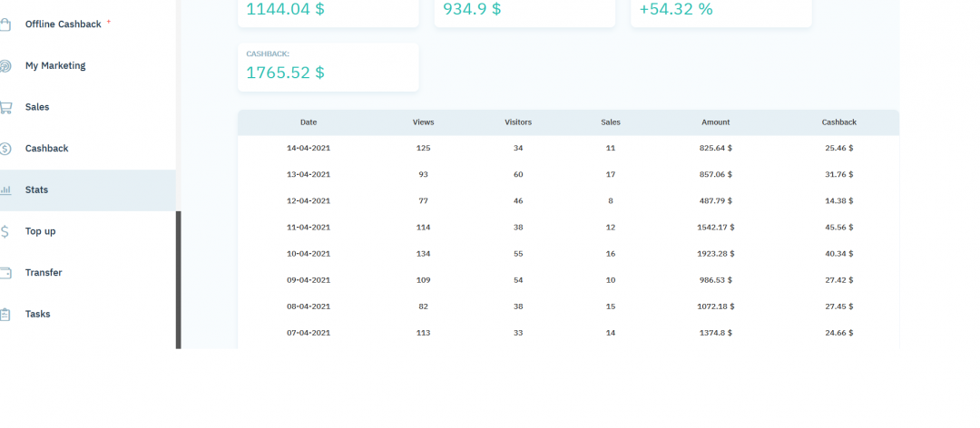Click the Offline Cashback shopping bag icon

[5, 24]
